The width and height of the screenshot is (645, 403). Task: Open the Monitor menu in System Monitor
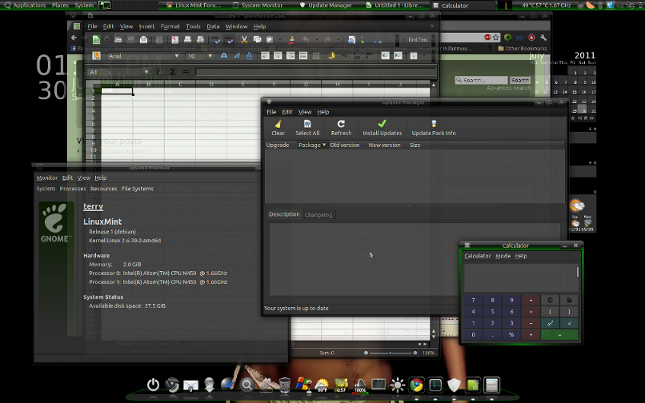click(x=47, y=178)
